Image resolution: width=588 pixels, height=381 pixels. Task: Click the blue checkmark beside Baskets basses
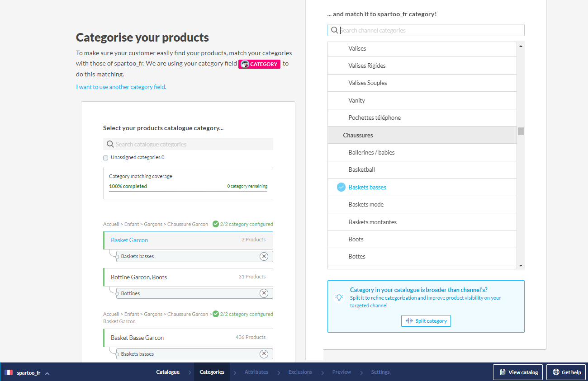(341, 187)
